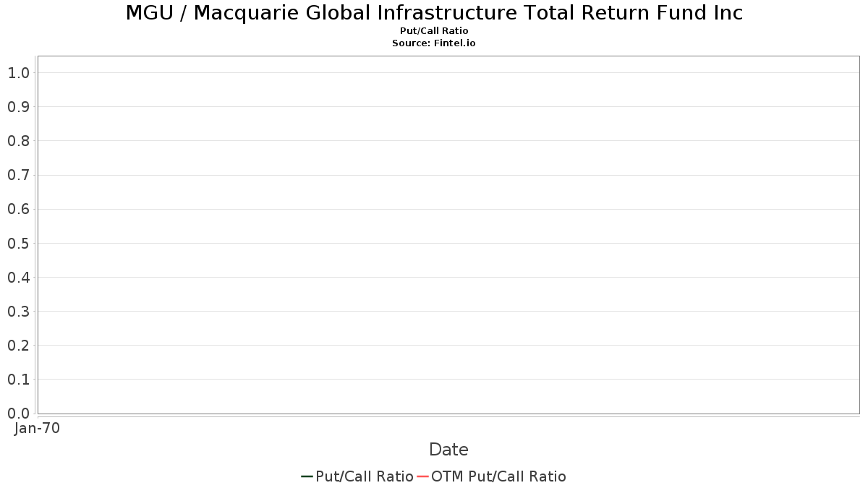Click the 0.1 y-axis tick label

coord(19,380)
